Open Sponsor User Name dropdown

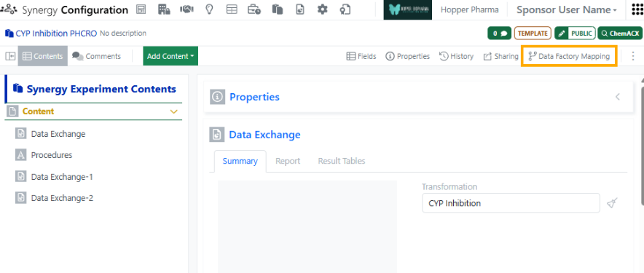click(567, 10)
